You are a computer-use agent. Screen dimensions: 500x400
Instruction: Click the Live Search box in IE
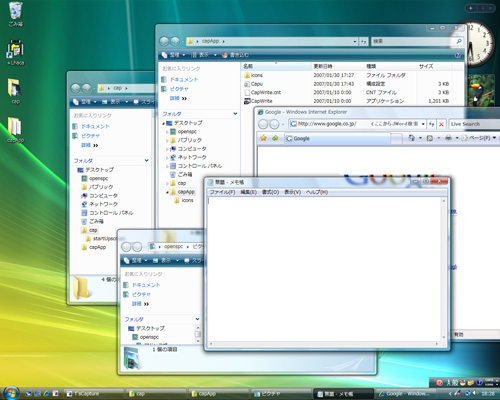(474, 124)
